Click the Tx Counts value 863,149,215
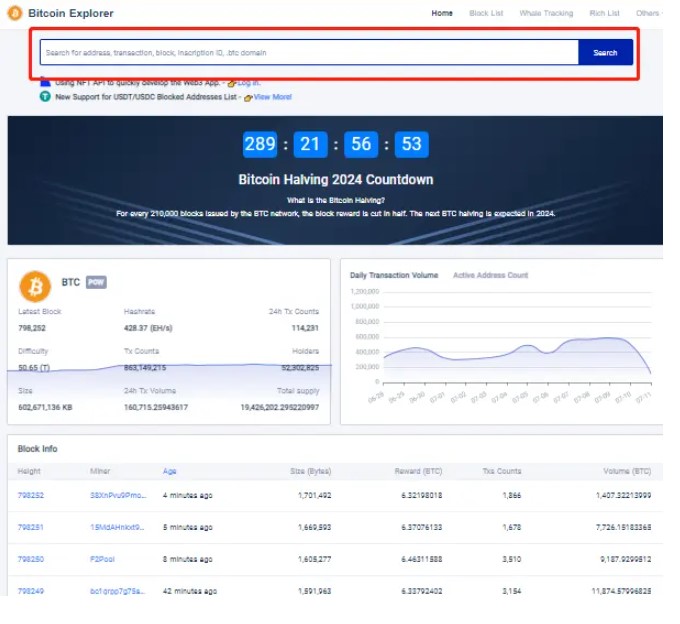680x624 pixels. pyautogui.click(x=145, y=368)
